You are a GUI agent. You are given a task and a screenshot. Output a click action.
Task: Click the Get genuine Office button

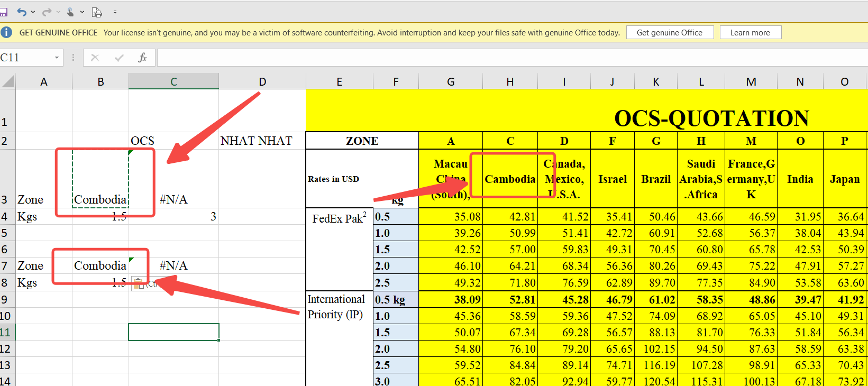coord(670,32)
